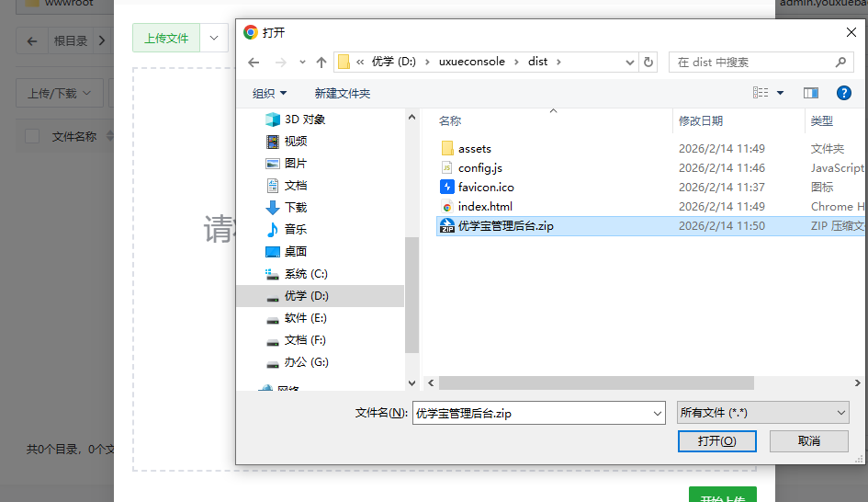Open recent locations dropdown arrow
Image resolution: width=868 pixels, height=502 pixels.
tap(302, 62)
